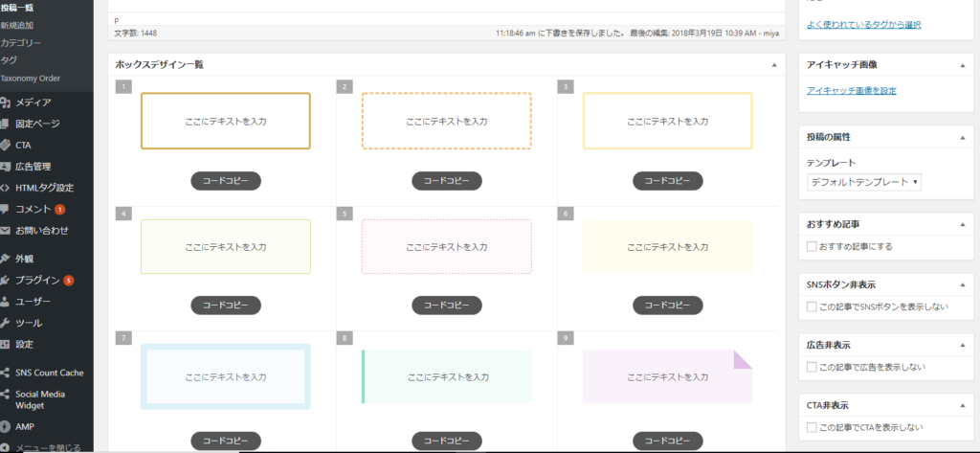Open Plugins (プラグイン) plug icon

pyautogui.click(x=5, y=280)
